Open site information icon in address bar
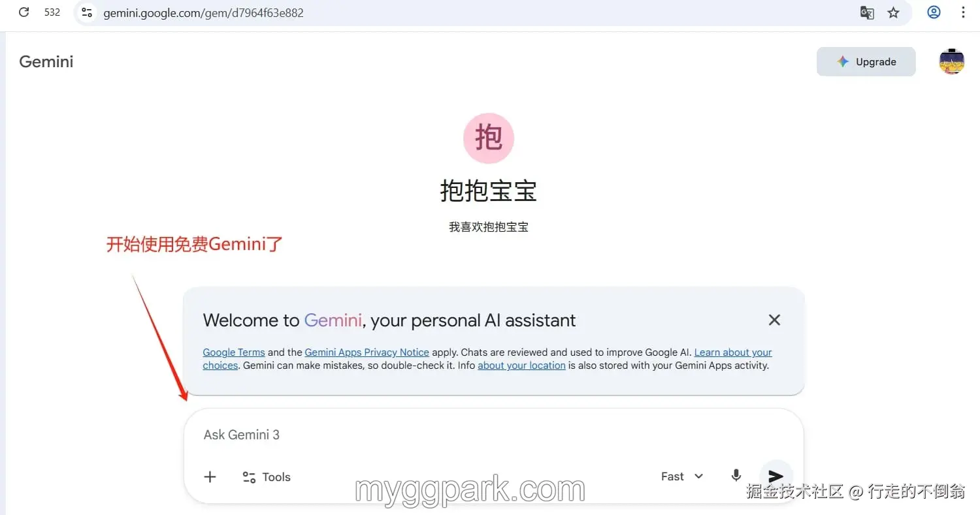The width and height of the screenshot is (980, 515). coord(87,12)
